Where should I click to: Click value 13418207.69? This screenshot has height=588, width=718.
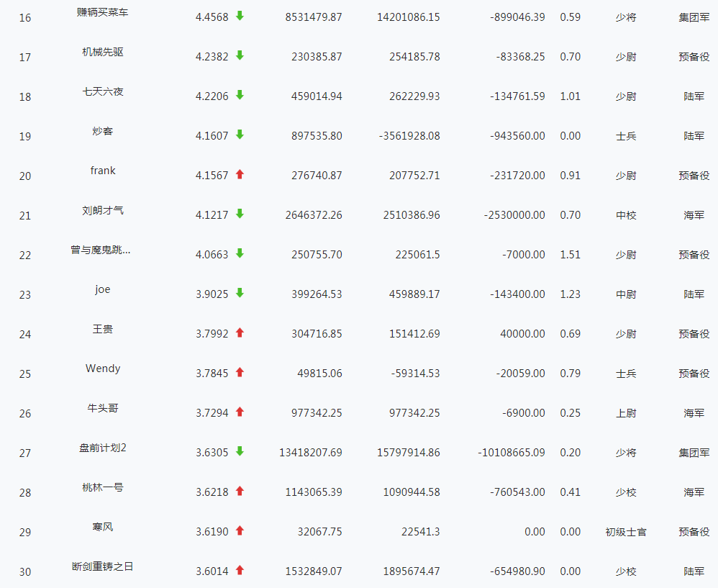pyautogui.click(x=311, y=453)
